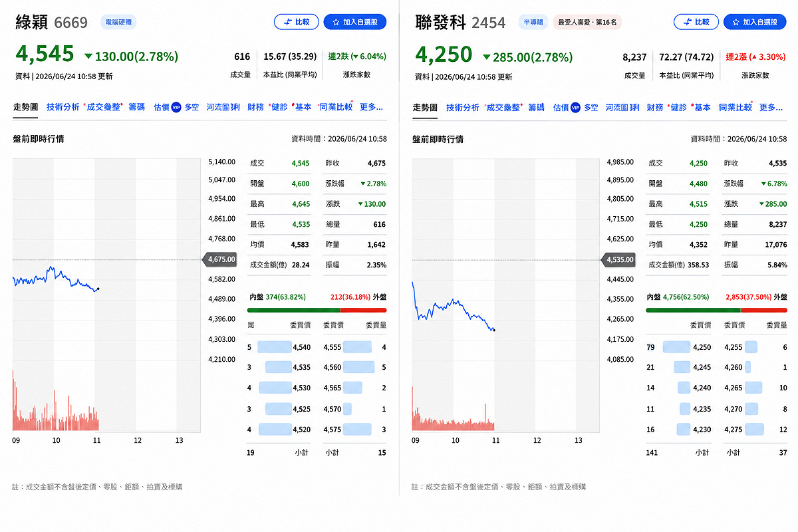
Task: Click 比較 button on 聯發科 2454 panel
Action: pyautogui.click(x=696, y=22)
